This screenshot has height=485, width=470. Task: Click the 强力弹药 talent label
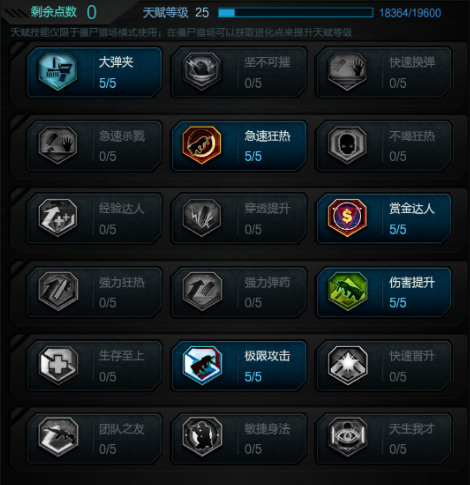pyautogui.click(x=267, y=282)
